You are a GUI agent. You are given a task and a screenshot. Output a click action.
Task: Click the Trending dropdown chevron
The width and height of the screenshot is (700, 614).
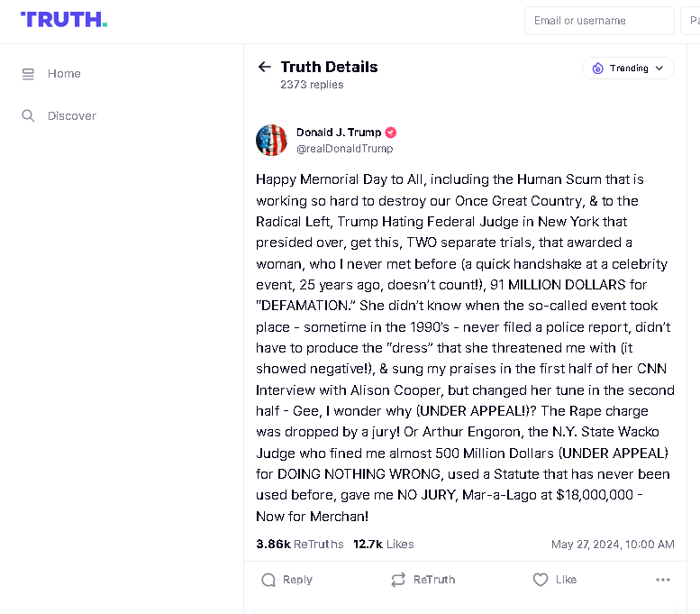pyautogui.click(x=659, y=69)
